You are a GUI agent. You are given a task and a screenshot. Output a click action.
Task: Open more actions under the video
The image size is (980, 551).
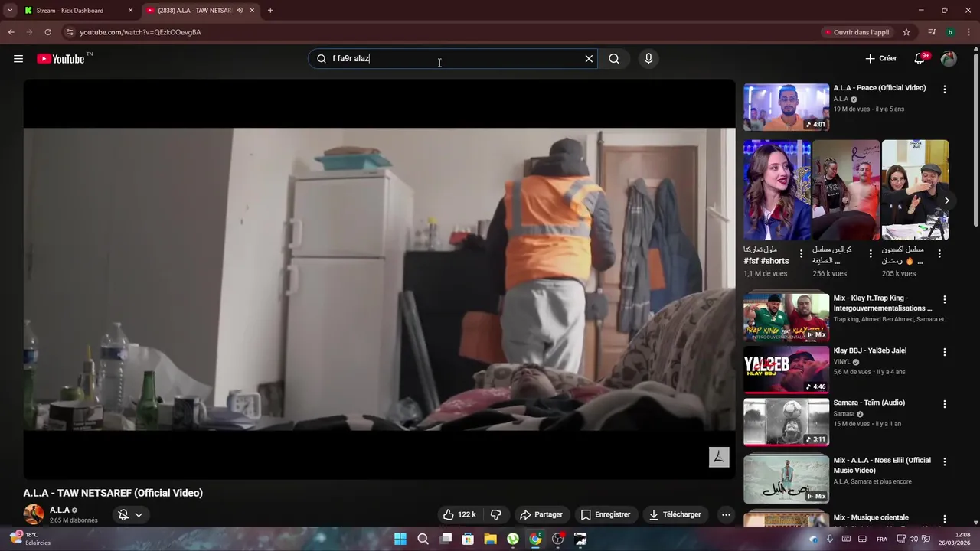tap(726, 514)
